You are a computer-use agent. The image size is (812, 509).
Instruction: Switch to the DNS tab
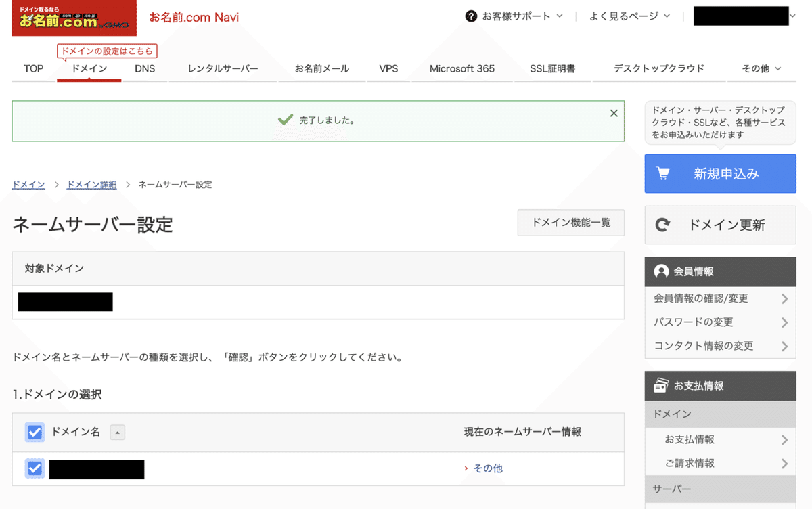click(144, 68)
